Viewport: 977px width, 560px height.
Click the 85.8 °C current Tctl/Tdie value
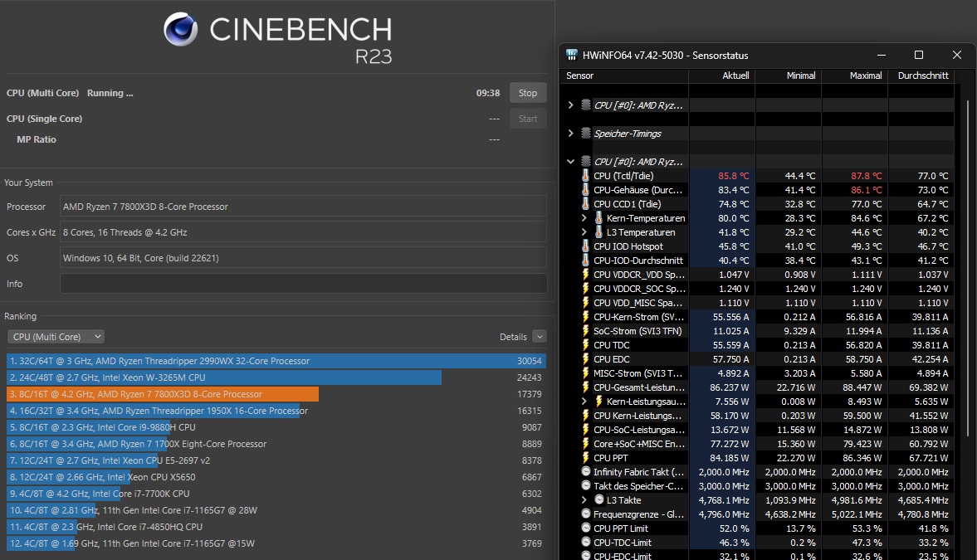734,176
